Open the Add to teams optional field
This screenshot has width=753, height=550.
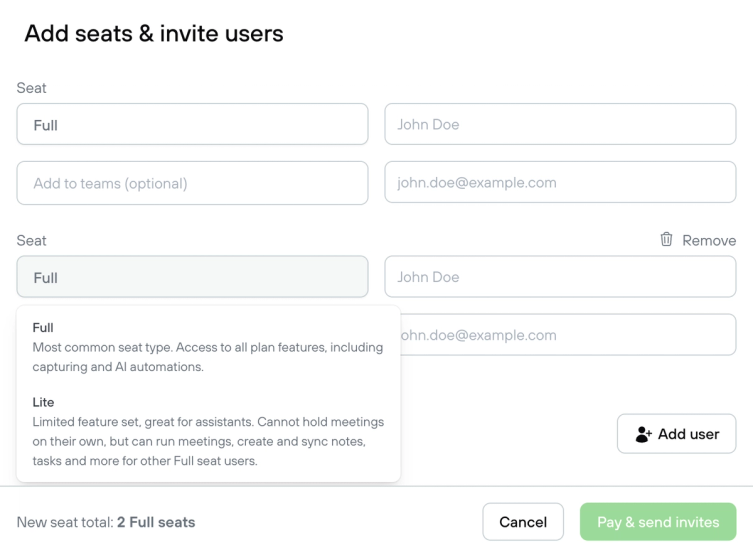(x=192, y=183)
